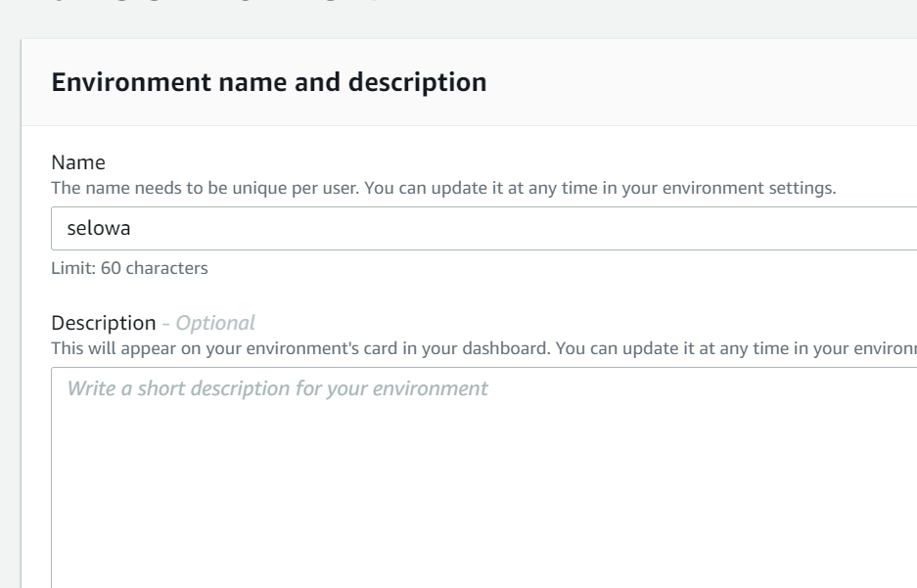
Task: Select the "Environment name and description" heading
Action: point(268,82)
